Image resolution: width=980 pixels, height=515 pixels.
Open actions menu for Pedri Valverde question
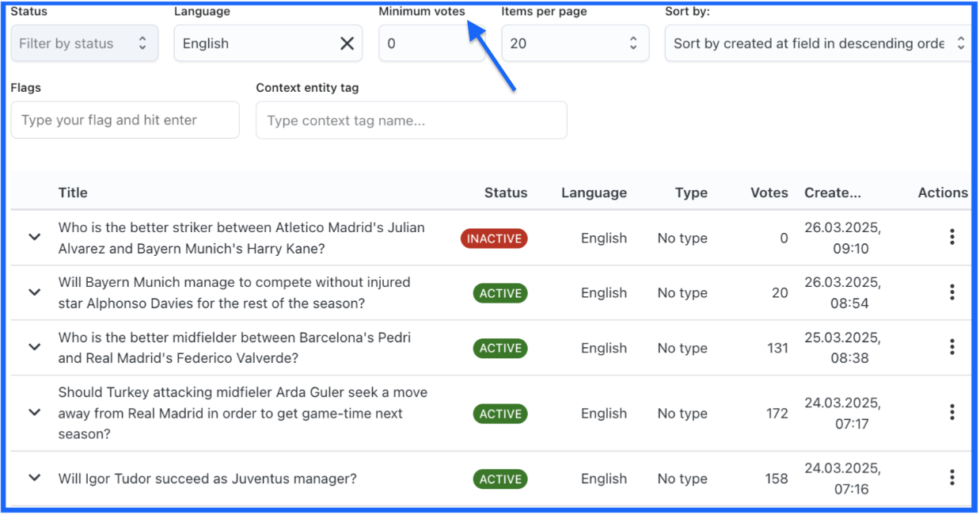952,347
